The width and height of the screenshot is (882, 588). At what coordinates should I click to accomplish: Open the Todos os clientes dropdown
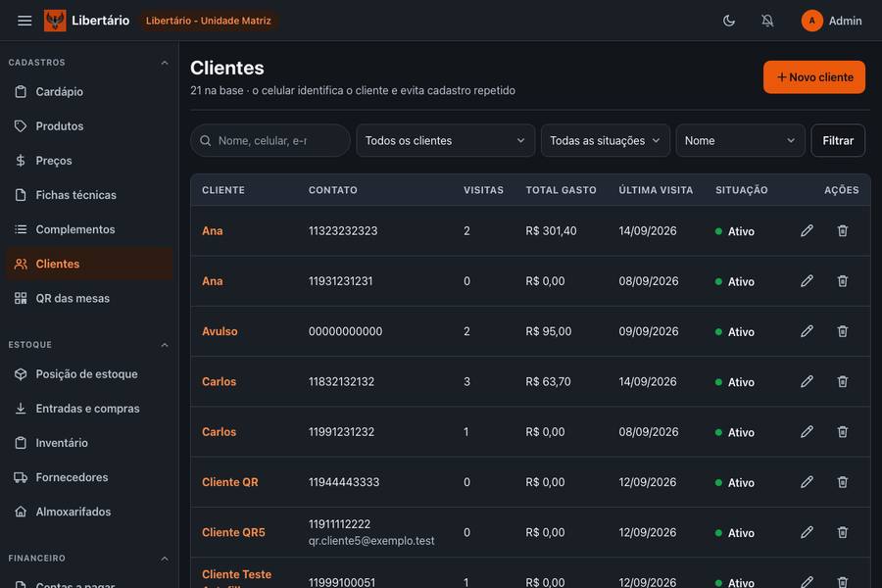(x=446, y=141)
